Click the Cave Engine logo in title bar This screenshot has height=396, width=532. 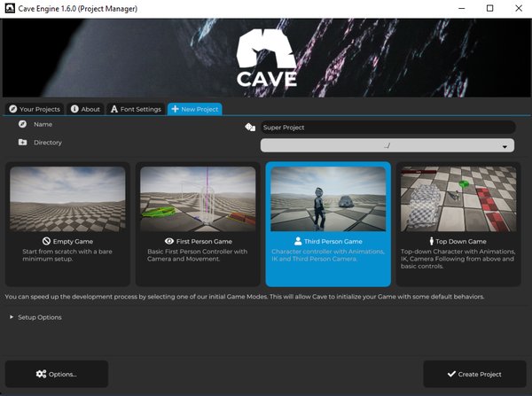coord(10,9)
